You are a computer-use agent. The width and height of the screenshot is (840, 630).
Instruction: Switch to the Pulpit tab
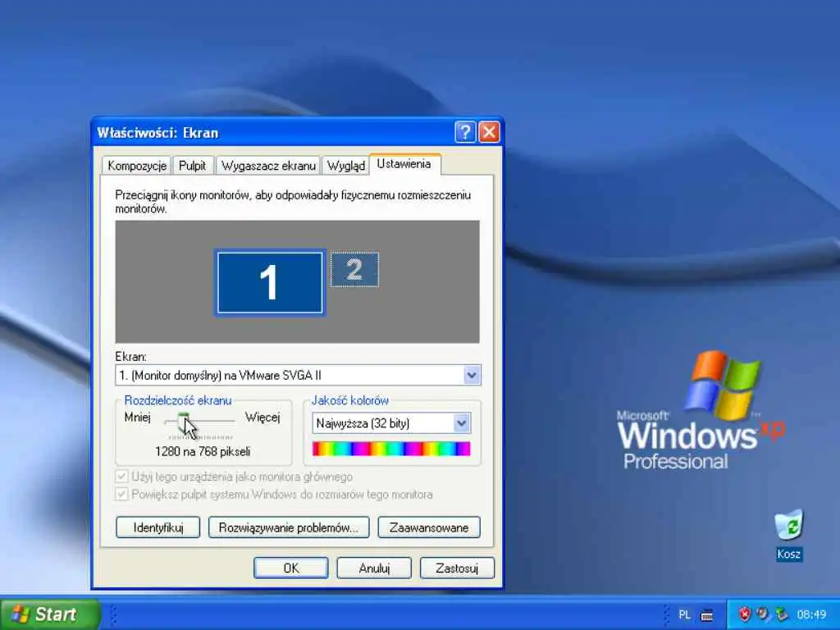(x=192, y=166)
